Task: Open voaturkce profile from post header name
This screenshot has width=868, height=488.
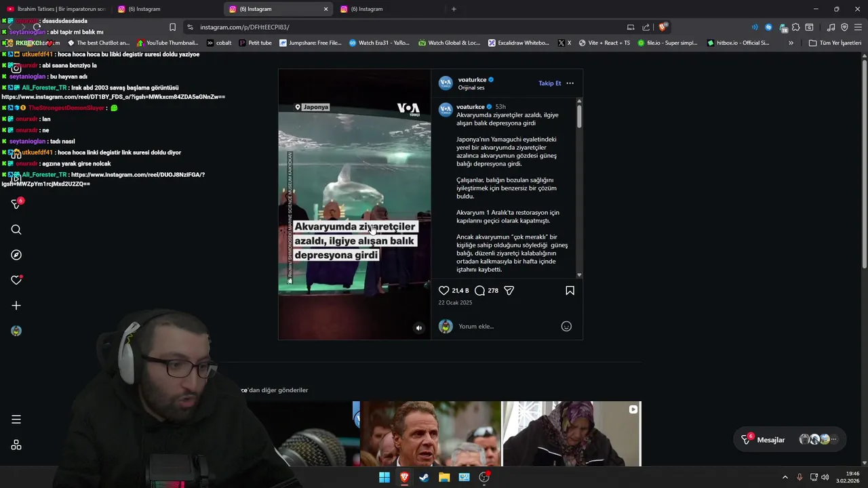Action: coord(472,79)
